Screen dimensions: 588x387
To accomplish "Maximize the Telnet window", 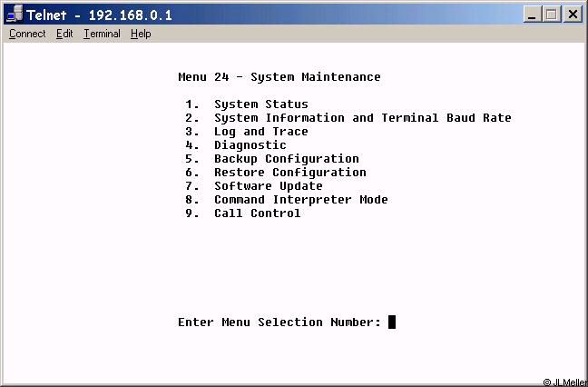I will pos(552,15).
